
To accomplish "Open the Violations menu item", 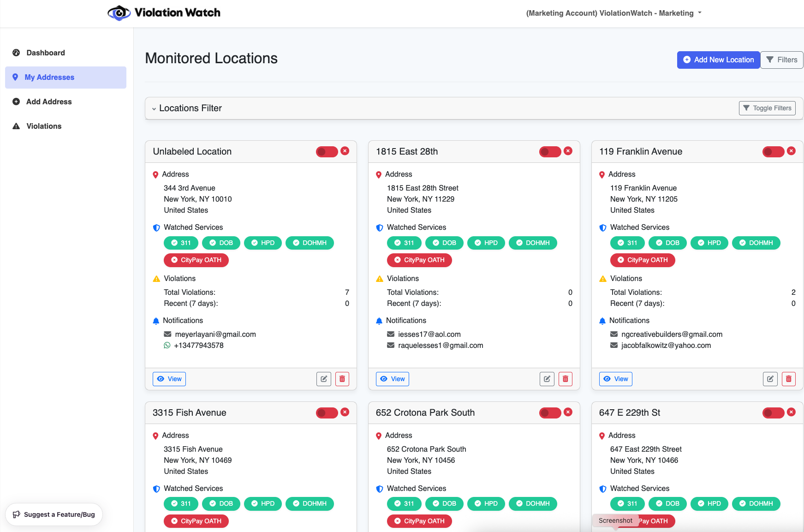I will [44, 126].
